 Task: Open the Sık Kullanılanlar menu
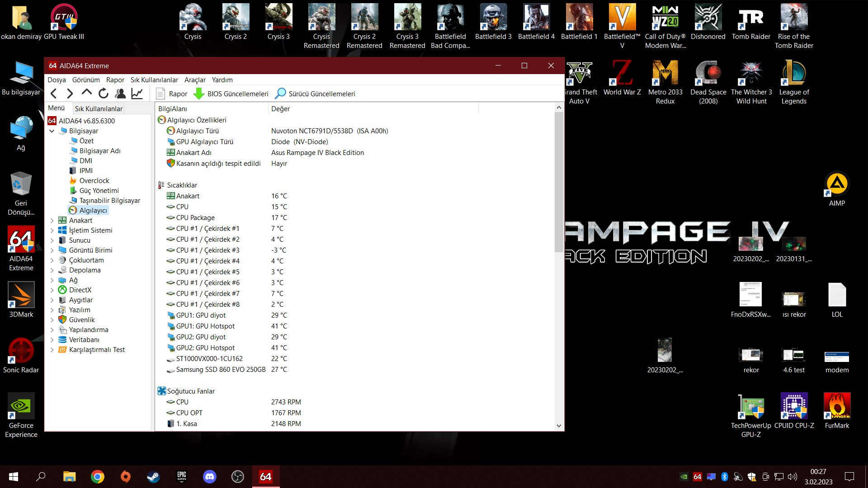tap(155, 80)
